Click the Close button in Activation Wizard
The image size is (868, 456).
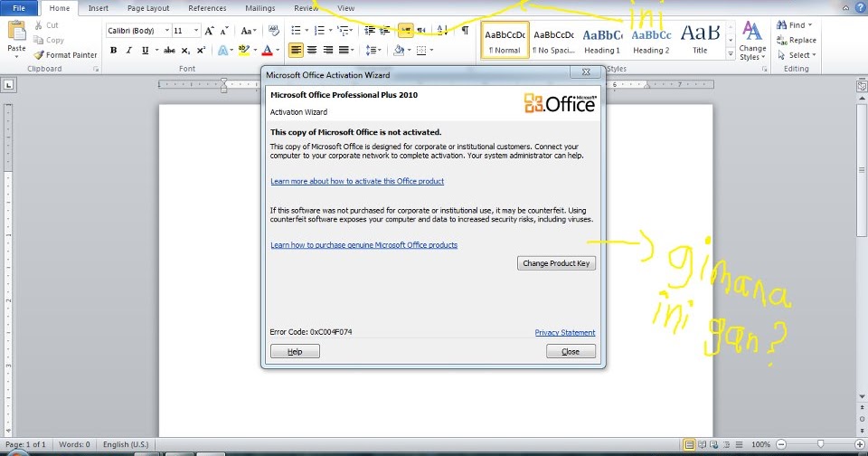(571, 351)
